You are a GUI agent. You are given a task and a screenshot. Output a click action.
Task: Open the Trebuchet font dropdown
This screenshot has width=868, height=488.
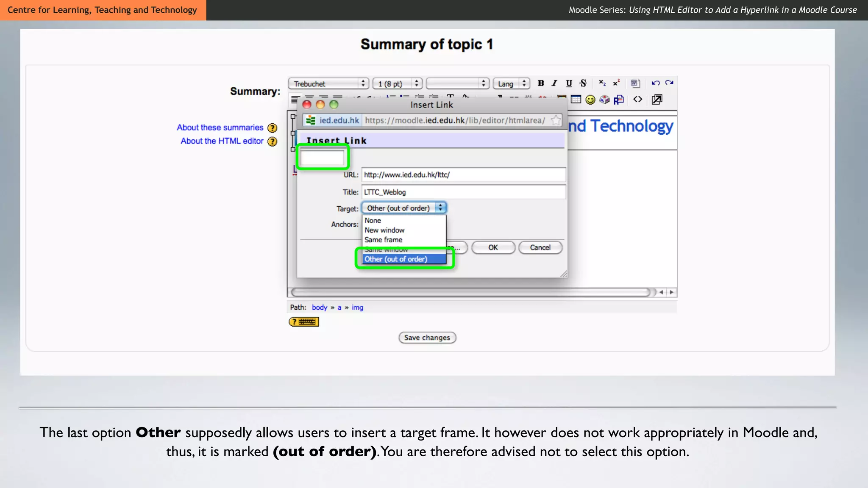[x=328, y=83]
